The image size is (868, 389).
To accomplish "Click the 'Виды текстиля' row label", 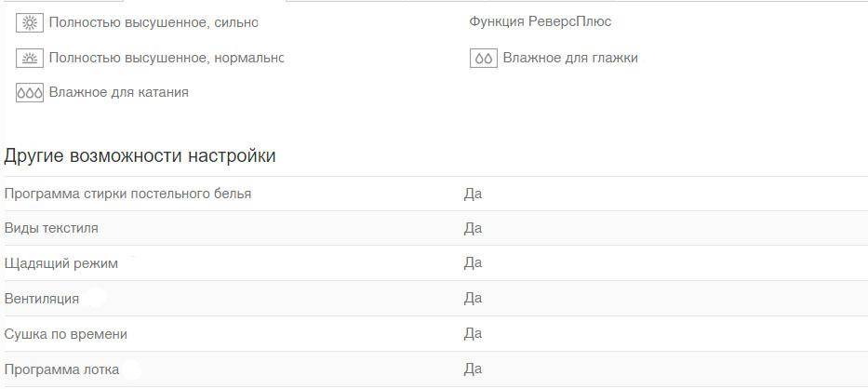I will (51, 228).
